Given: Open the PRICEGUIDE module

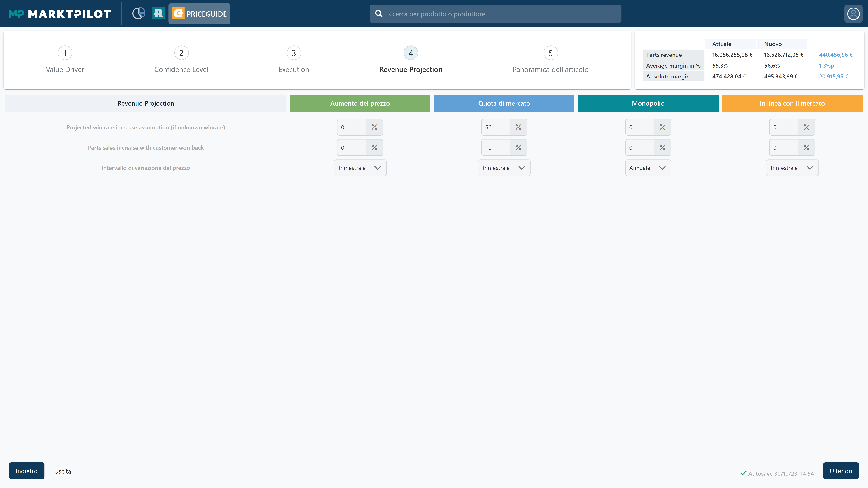Looking at the screenshot, I should pos(200,14).
